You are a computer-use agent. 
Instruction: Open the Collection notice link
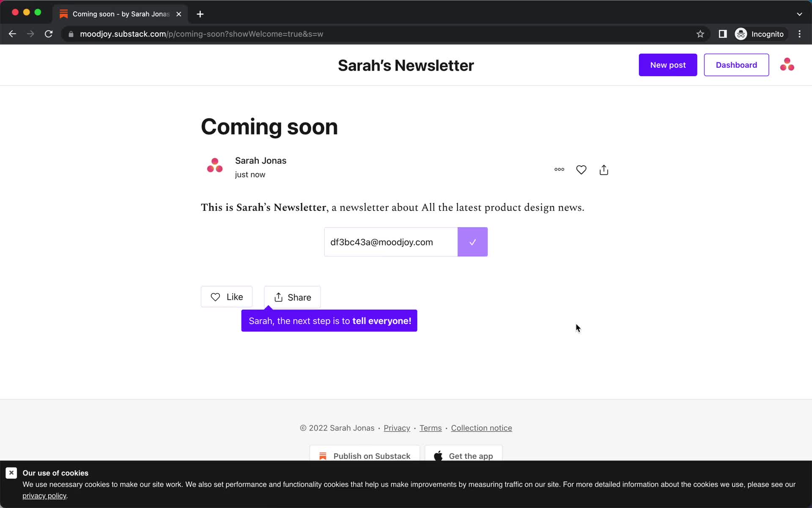[x=481, y=428]
